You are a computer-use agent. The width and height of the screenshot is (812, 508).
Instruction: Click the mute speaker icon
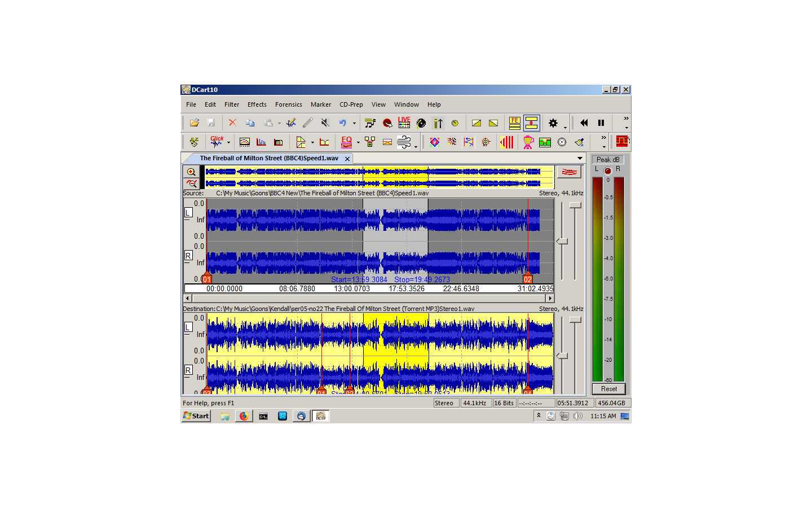325,122
